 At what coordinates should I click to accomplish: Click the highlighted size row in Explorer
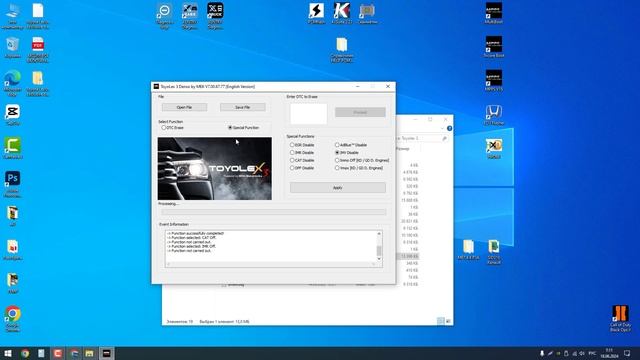tap(408, 256)
